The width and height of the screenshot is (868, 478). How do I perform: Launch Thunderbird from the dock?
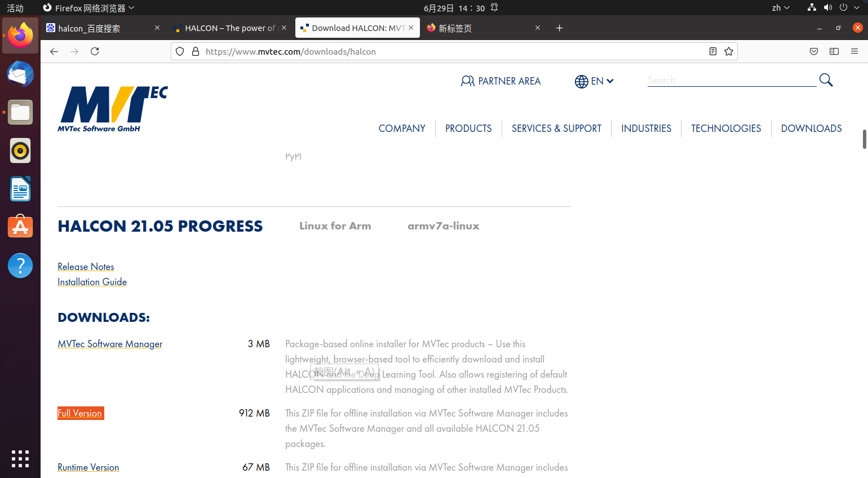[x=20, y=74]
